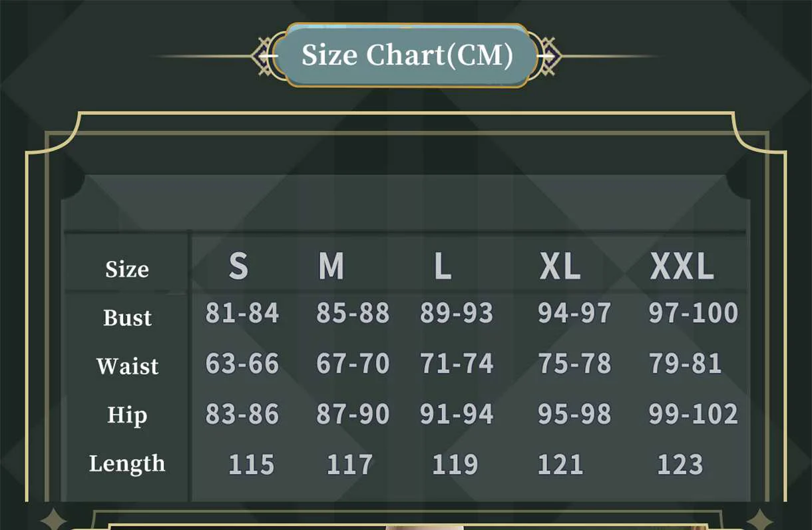Click the star ornament at bottom right
The height and width of the screenshot is (530, 812).
(759, 520)
